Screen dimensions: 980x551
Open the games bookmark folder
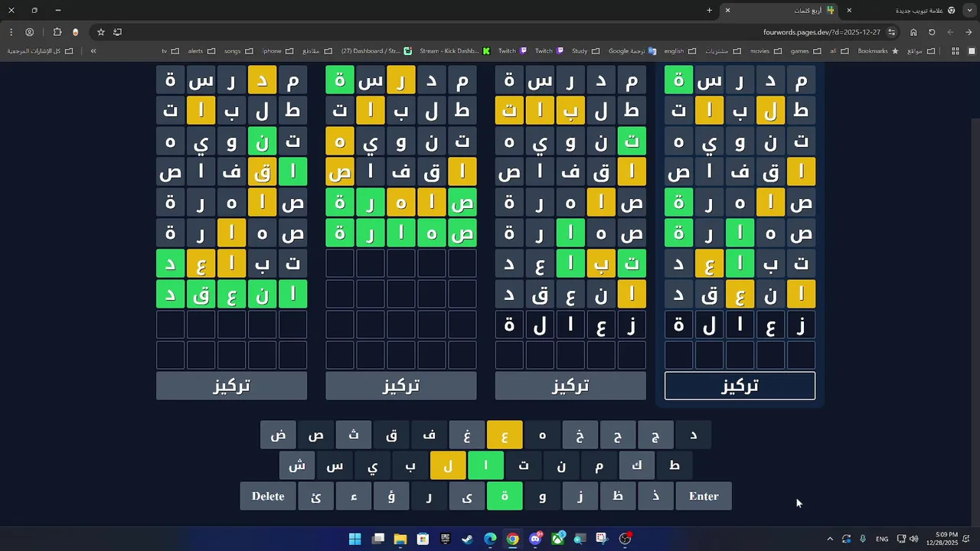[805, 51]
